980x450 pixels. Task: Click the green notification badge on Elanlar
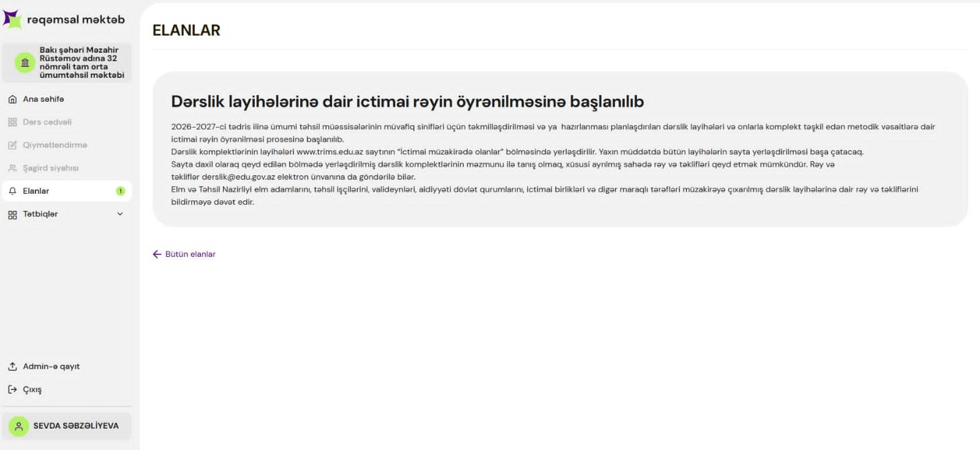120,191
